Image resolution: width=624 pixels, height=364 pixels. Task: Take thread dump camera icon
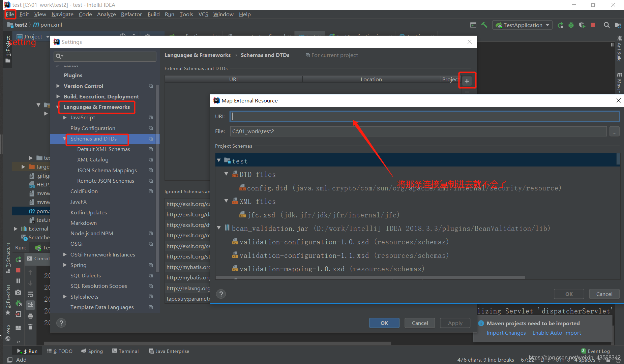(x=18, y=292)
